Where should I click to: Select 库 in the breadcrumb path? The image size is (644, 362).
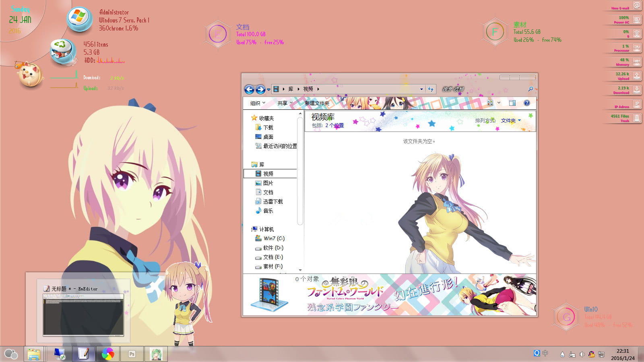(x=291, y=89)
